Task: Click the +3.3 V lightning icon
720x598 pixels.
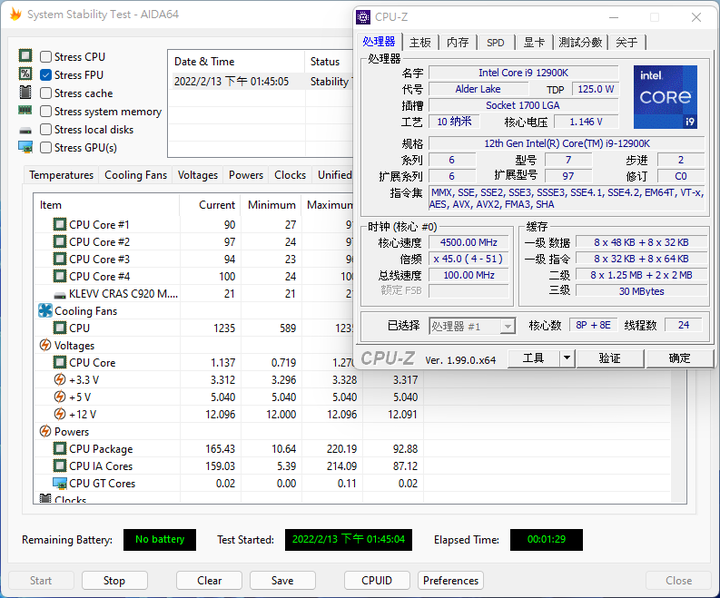Action: pyautogui.click(x=60, y=379)
